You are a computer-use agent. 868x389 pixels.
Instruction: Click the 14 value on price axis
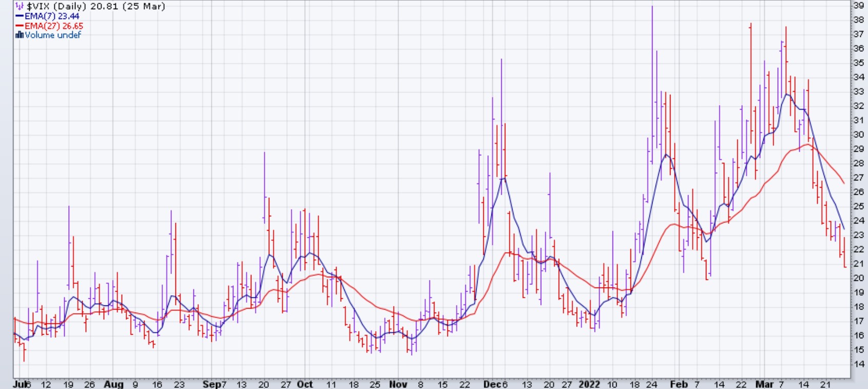pyautogui.click(x=858, y=364)
